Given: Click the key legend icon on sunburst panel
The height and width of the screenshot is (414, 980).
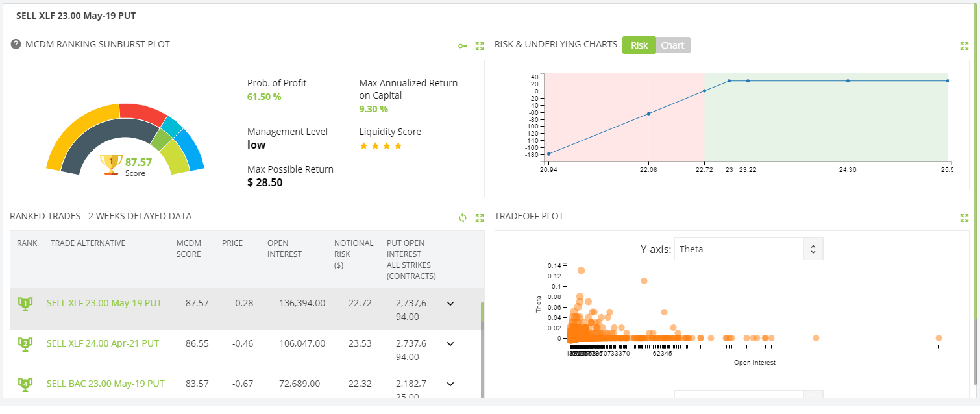Looking at the screenshot, I should (462, 46).
